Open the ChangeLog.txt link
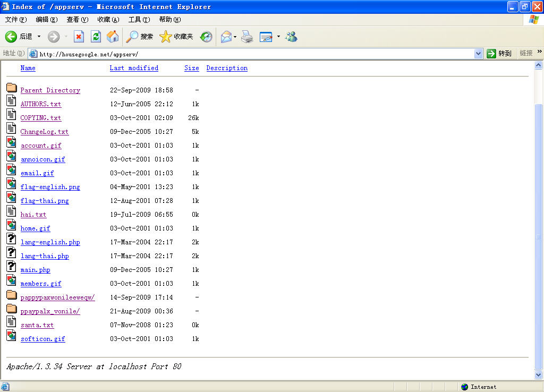 [45, 132]
